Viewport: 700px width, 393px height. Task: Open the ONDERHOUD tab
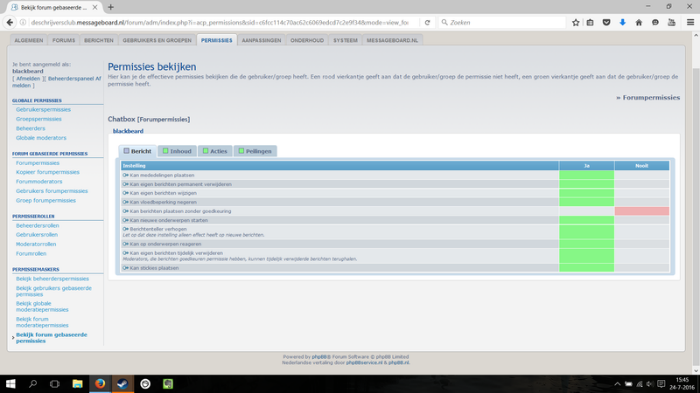[307, 40]
